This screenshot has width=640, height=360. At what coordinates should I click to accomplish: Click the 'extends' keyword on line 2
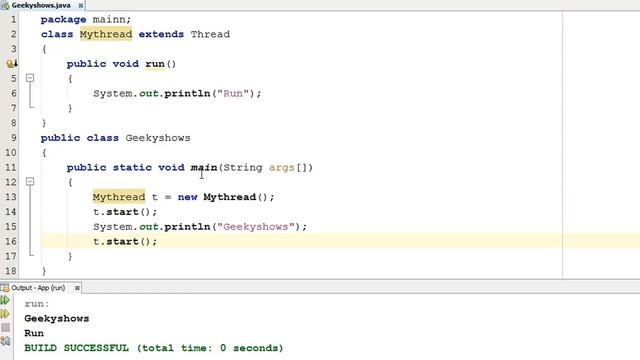tap(161, 34)
